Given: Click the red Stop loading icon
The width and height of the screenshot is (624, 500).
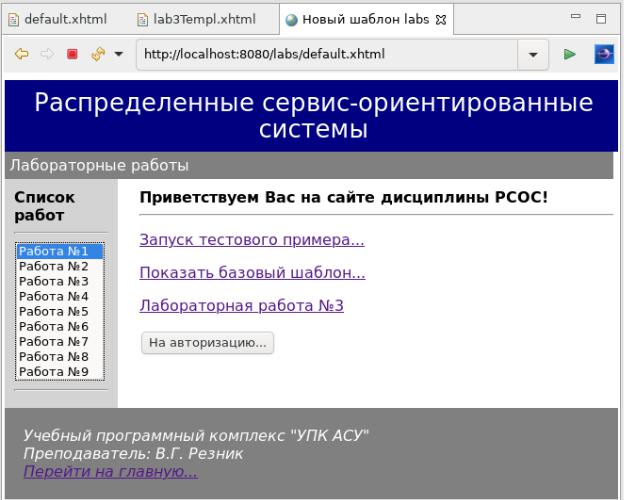Looking at the screenshot, I should point(72,54).
